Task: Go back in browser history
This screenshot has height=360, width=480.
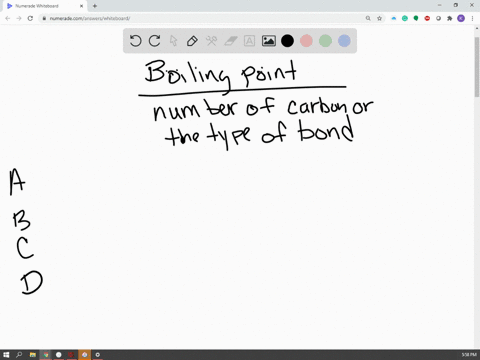Action: click(x=8, y=18)
